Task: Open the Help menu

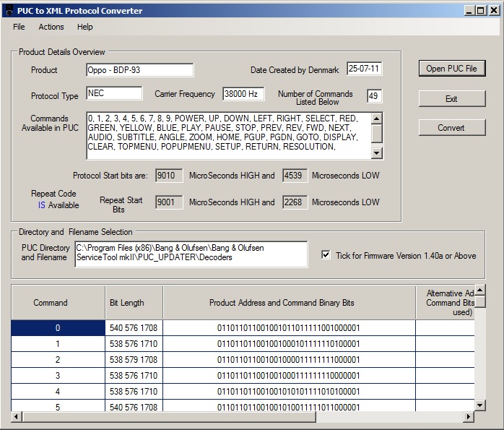Action: (x=85, y=27)
